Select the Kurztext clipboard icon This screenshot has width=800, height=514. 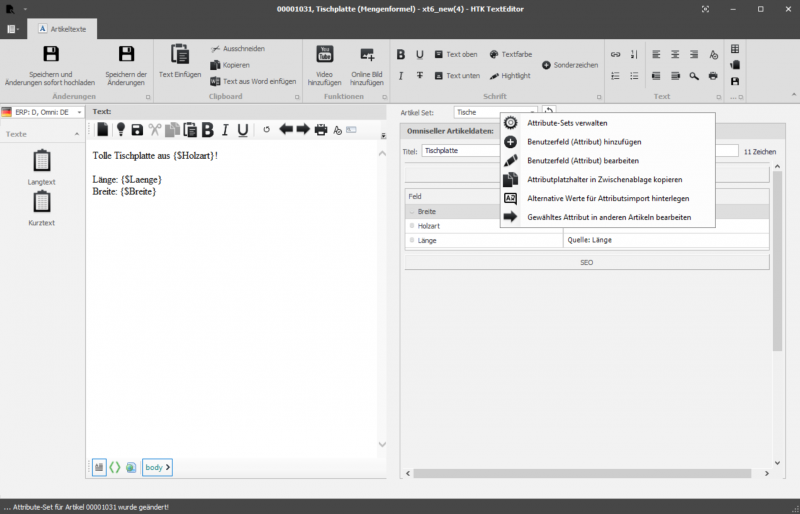pos(42,202)
